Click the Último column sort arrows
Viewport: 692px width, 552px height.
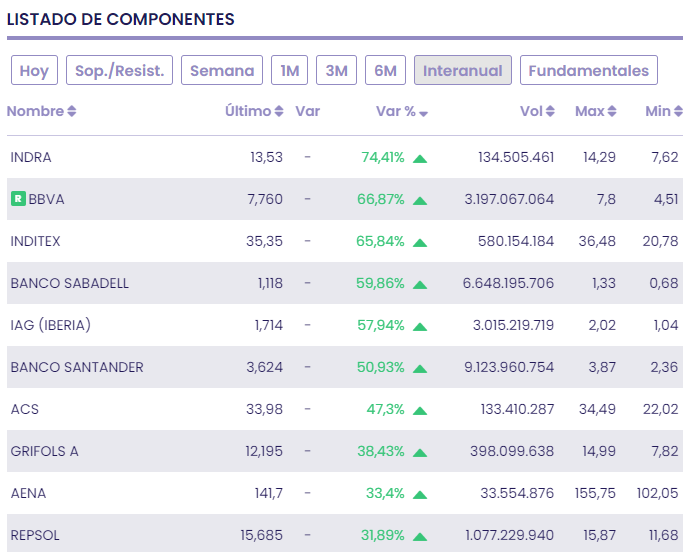click(x=279, y=112)
